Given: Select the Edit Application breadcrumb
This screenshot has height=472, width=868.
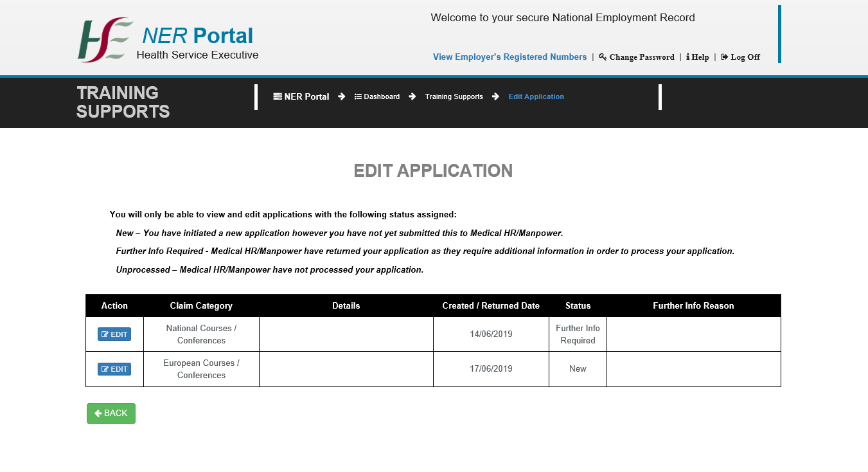Looking at the screenshot, I should point(536,96).
